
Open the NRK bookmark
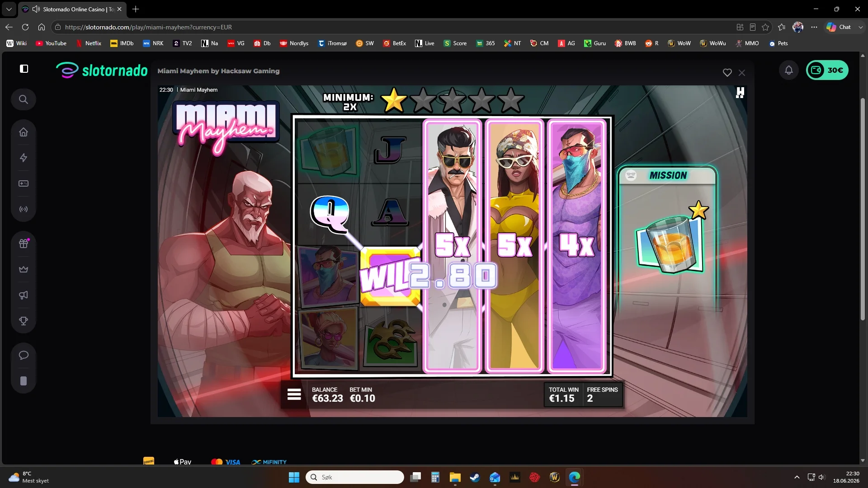(153, 43)
